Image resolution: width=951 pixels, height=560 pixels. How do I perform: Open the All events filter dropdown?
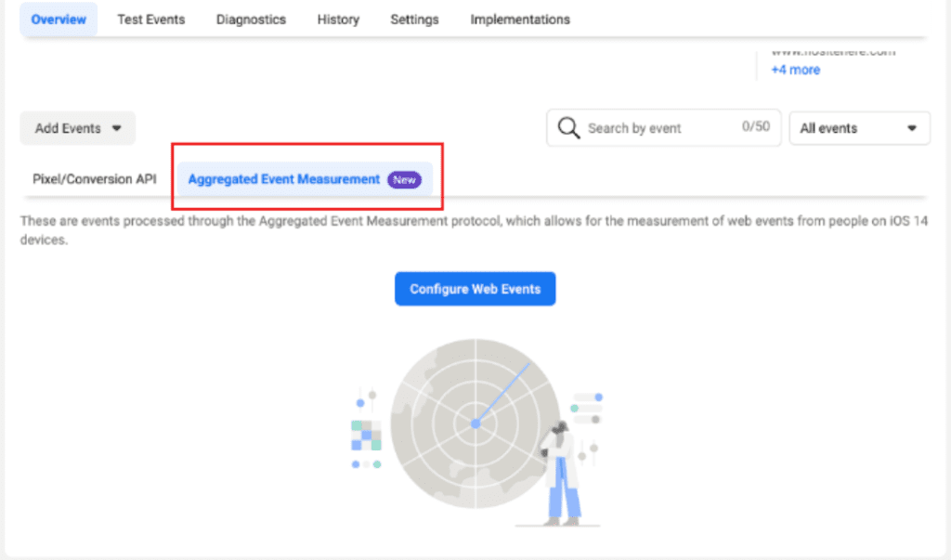[858, 127]
